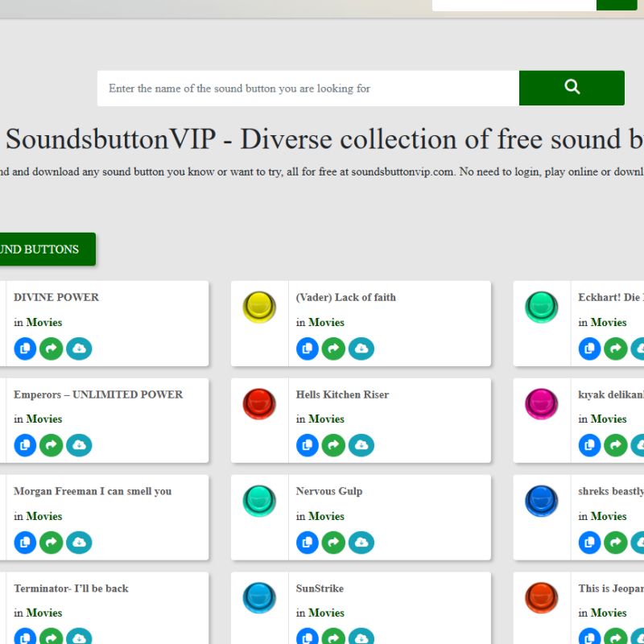Screen dimensions: 644x644
Task: Download the Hells Kitchen Riser sound
Action: (x=361, y=445)
